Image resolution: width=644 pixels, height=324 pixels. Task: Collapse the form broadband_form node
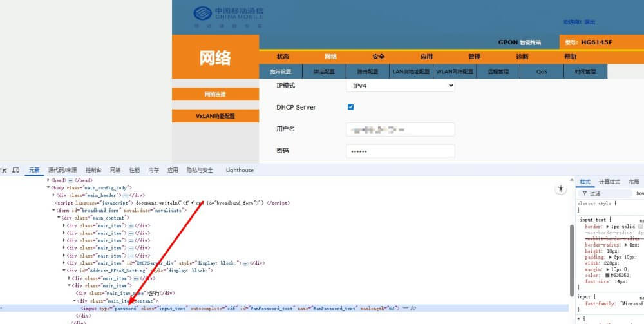(x=53, y=210)
